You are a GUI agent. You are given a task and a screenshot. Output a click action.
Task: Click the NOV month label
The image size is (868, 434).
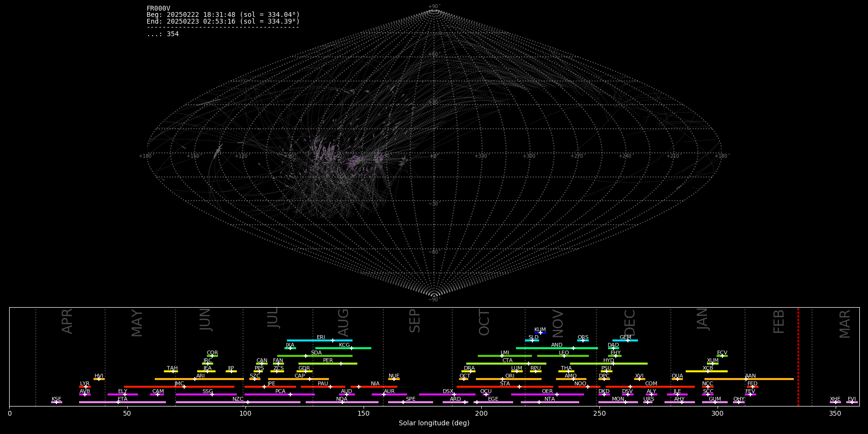coord(557,324)
